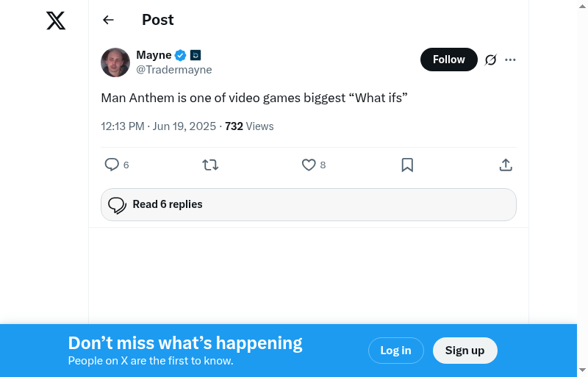The image size is (588, 377).
Task: Click the blue verified badge
Action: tap(180, 55)
